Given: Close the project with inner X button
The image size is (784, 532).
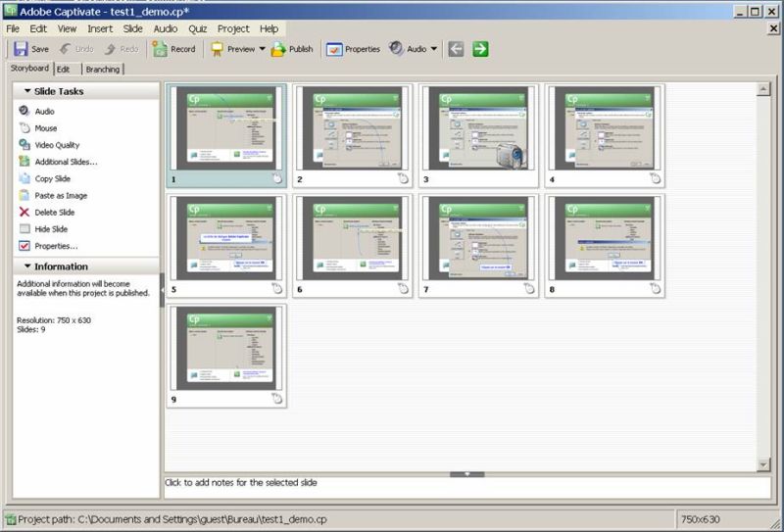Looking at the screenshot, I should [773, 28].
